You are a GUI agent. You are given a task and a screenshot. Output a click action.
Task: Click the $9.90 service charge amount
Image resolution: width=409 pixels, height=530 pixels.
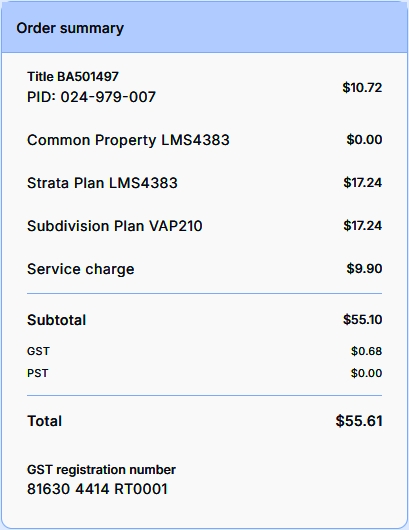pos(364,269)
